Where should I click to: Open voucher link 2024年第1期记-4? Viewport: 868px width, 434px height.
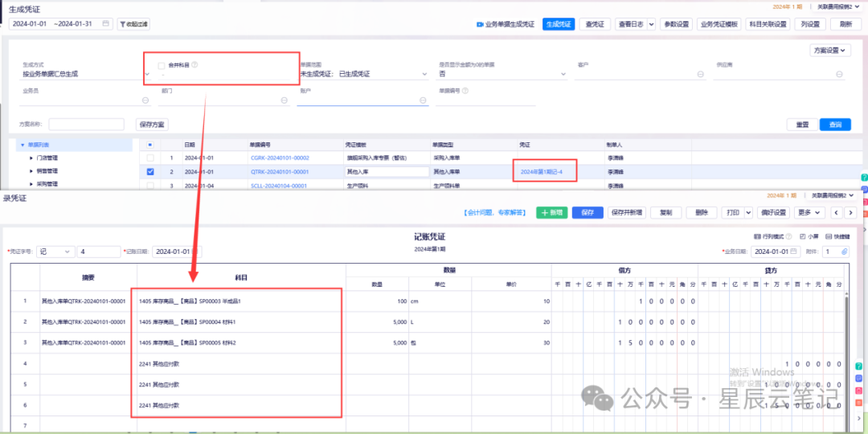pos(542,172)
